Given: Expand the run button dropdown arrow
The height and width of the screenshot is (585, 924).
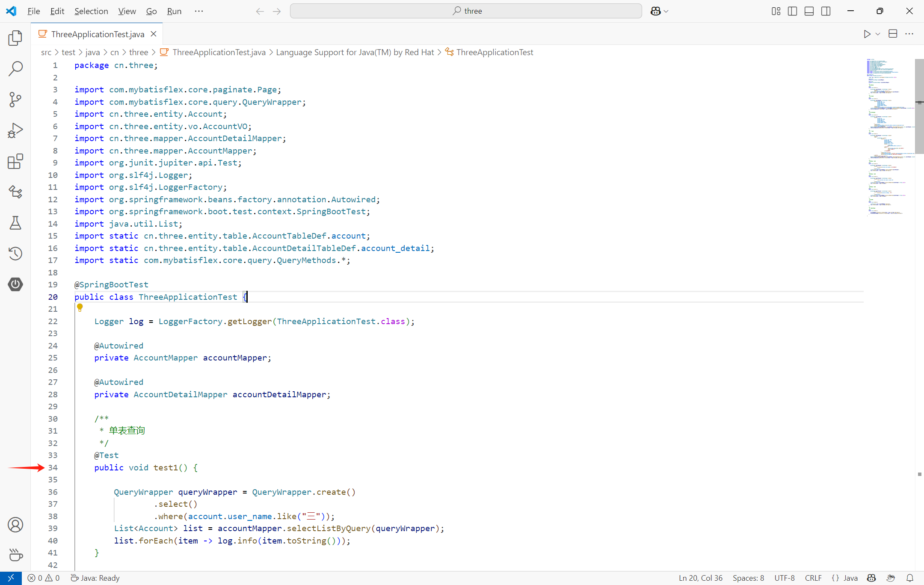Looking at the screenshot, I should click(878, 34).
